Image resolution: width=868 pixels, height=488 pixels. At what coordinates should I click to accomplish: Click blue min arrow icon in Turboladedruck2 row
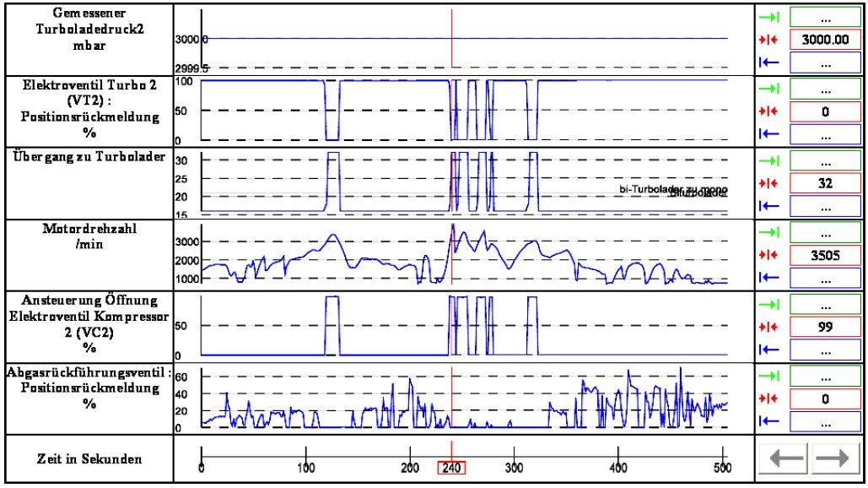[769, 62]
